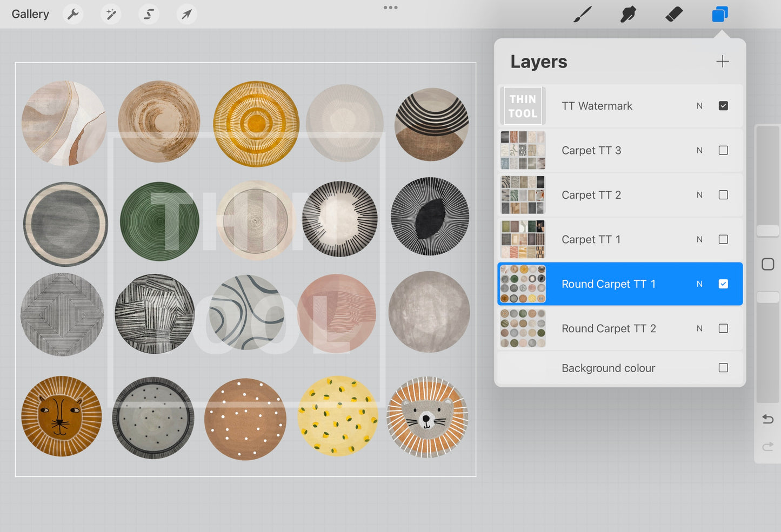The width and height of the screenshot is (781, 532).
Task: Activate the Transform arrow tool
Action: (186, 14)
